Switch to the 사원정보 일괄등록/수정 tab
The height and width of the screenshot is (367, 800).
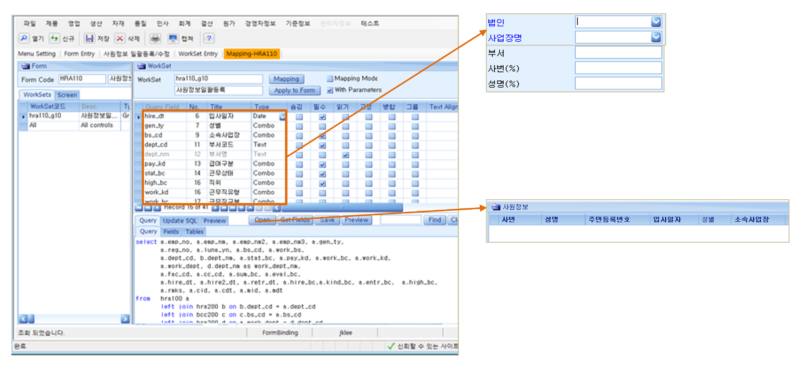[137, 54]
